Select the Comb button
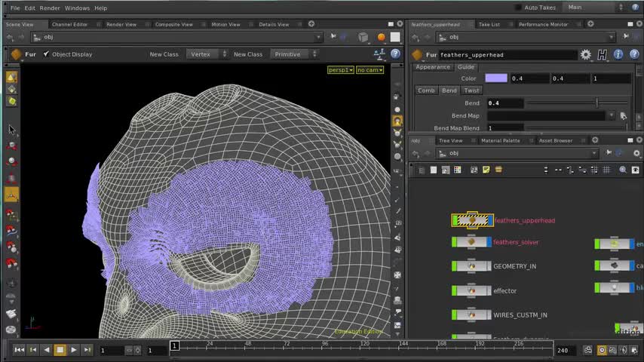This screenshot has height=362, width=644. pyautogui.click(x=427, y=90)
